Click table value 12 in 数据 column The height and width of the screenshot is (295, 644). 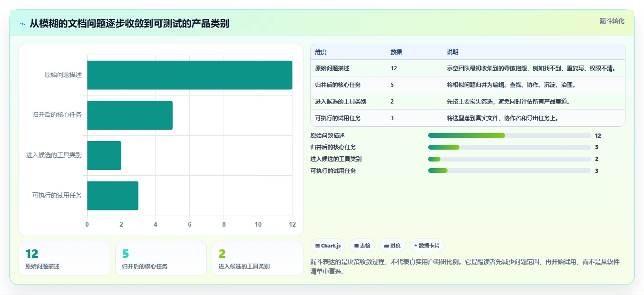394,68
